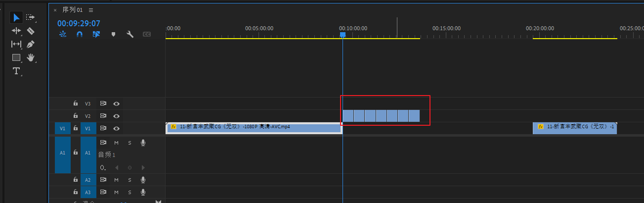Solo the A2 audio track
644x203 pixels.
click(130, 180)
